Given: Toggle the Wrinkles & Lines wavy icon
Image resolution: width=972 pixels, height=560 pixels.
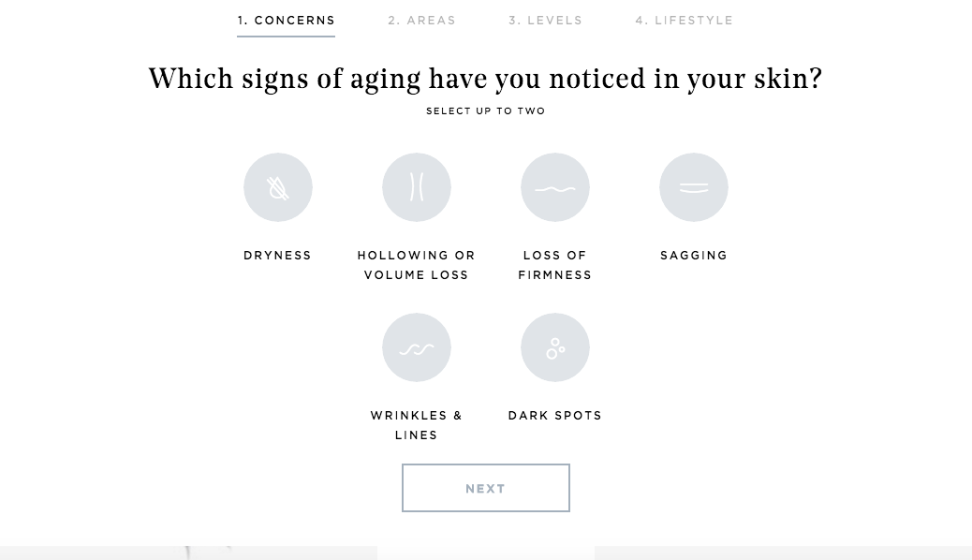Looking at the screenshot, I should (x=417, y=347).
